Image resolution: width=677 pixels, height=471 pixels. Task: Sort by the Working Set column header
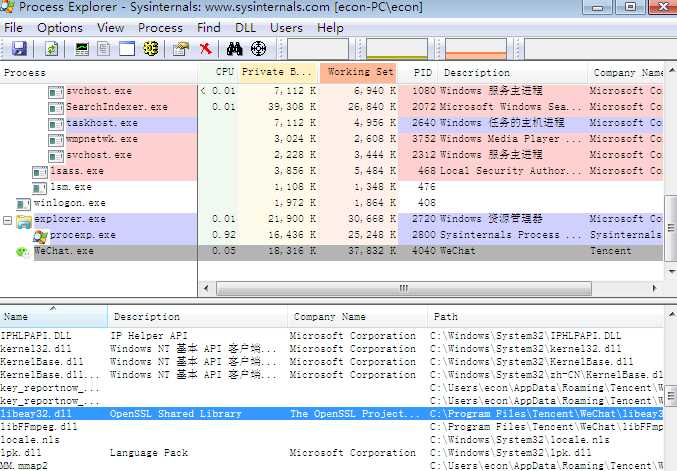[x=358, y=73]
